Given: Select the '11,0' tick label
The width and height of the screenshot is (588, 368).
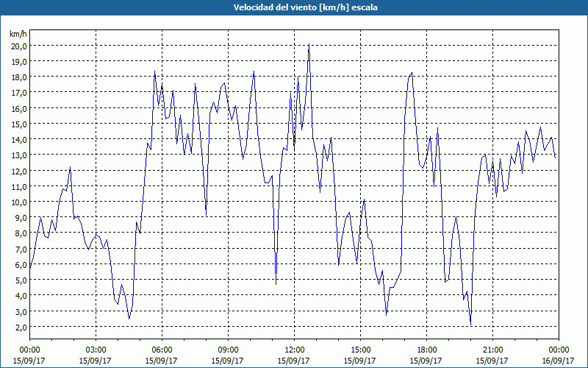Looking at the screenshot, I should [x=19, y=187].
